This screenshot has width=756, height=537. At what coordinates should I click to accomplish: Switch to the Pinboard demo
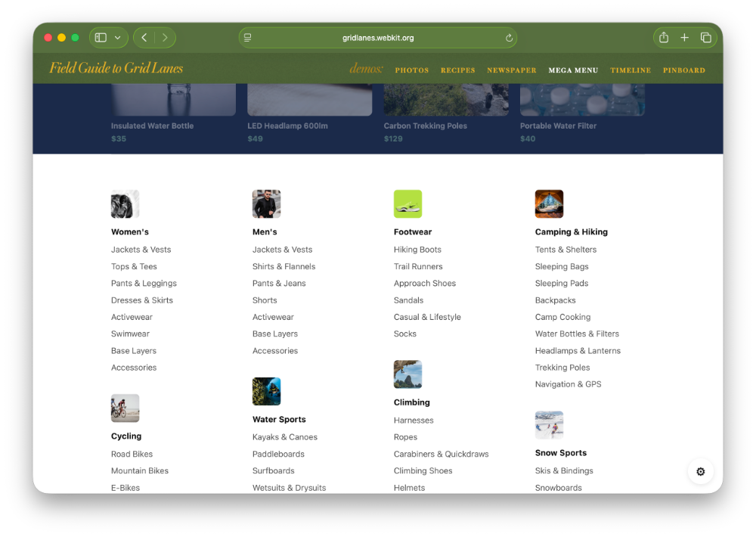pyautogui.click(x=683, y=70)
